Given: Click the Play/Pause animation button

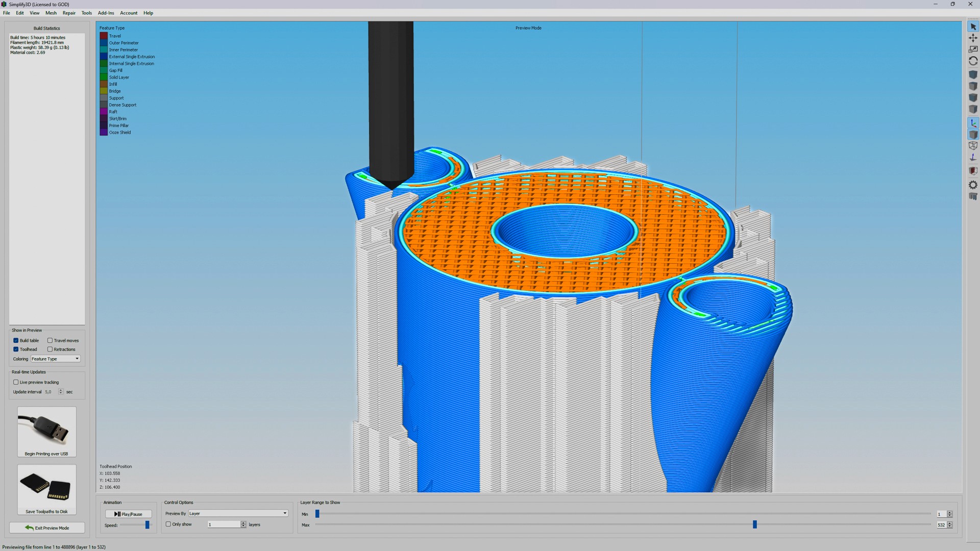Looking at the screenshot, I should [x=128, y=514].
